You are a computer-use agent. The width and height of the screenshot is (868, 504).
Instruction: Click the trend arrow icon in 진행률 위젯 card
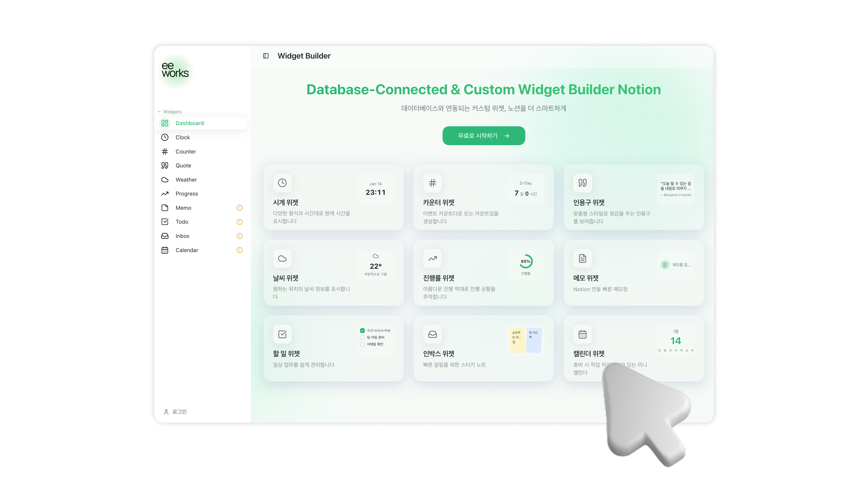coord(432,259)
